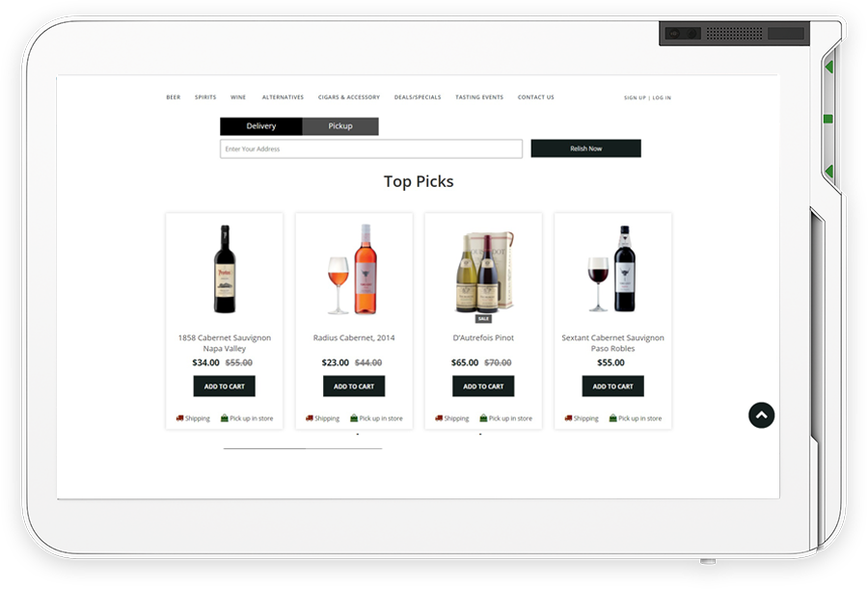The width and height of the screenshot is (868, 589).
Task: Click the Log In link
Action: click(x=662, y=97)
